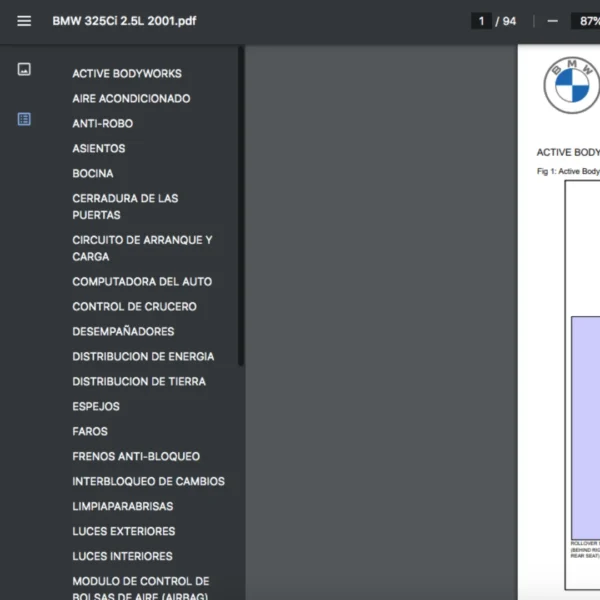
Task: Toggle the sidebar with the hamburger menu icon
Action: point(24,21)
